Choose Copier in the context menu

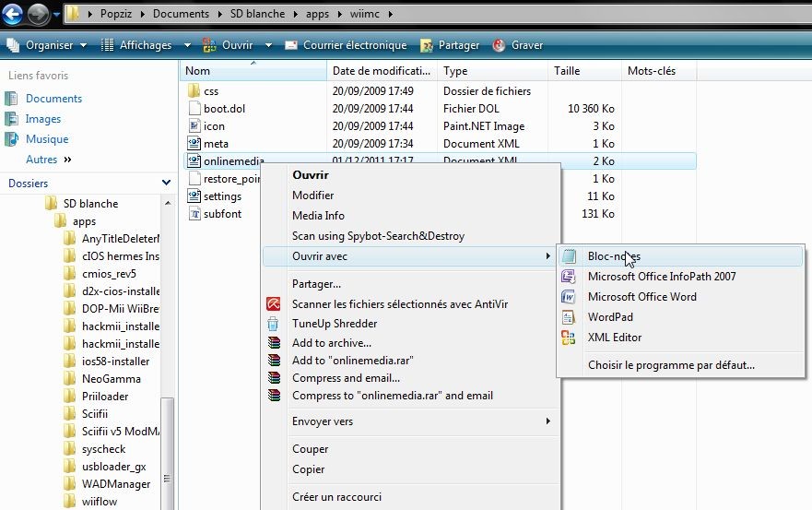[x=412, y=469]
